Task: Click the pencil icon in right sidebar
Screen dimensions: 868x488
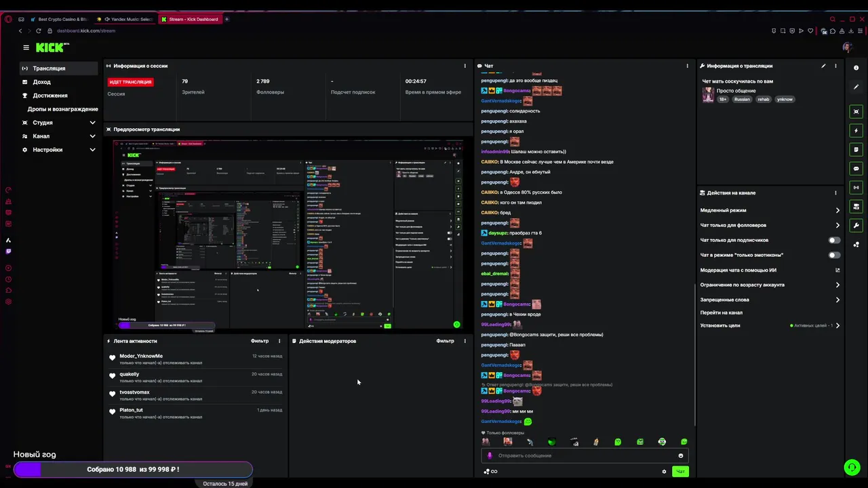Action: click(x=856, y=87)
